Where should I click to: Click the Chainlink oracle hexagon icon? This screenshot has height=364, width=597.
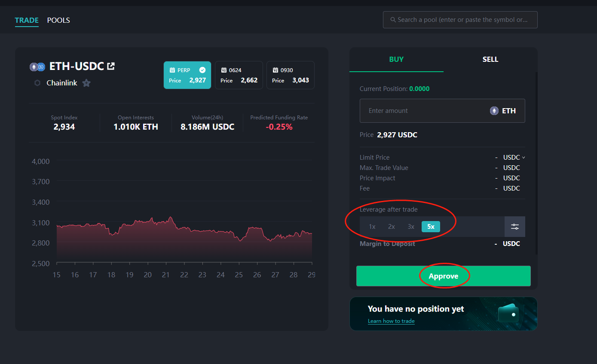pos(37,83)
